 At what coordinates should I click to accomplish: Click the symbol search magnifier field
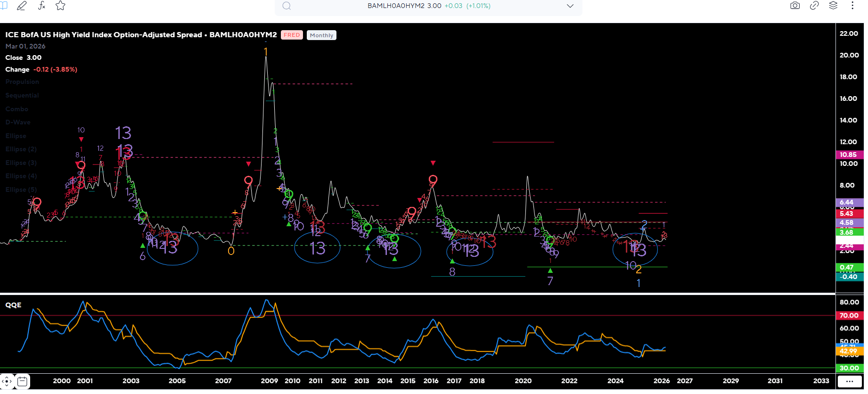click(287, 6)
